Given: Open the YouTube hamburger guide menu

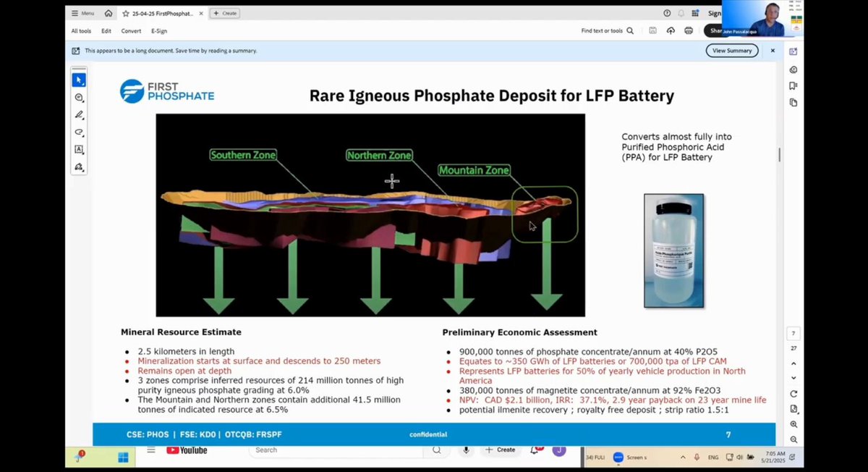Looking at the screenshot, I should pos(151,450).
